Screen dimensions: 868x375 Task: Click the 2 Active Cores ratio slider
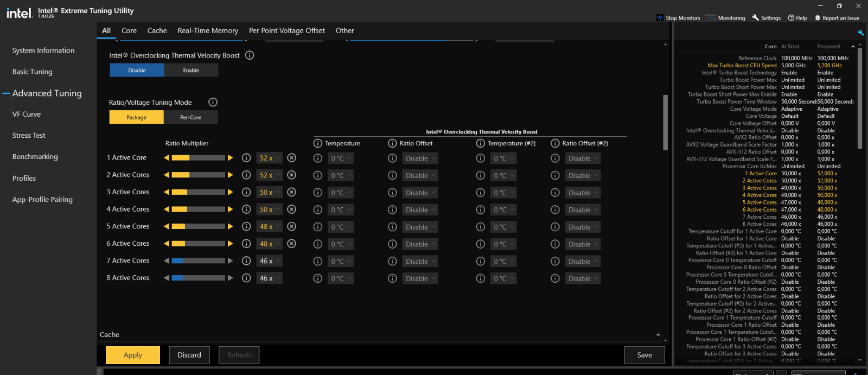pos(199,175)
